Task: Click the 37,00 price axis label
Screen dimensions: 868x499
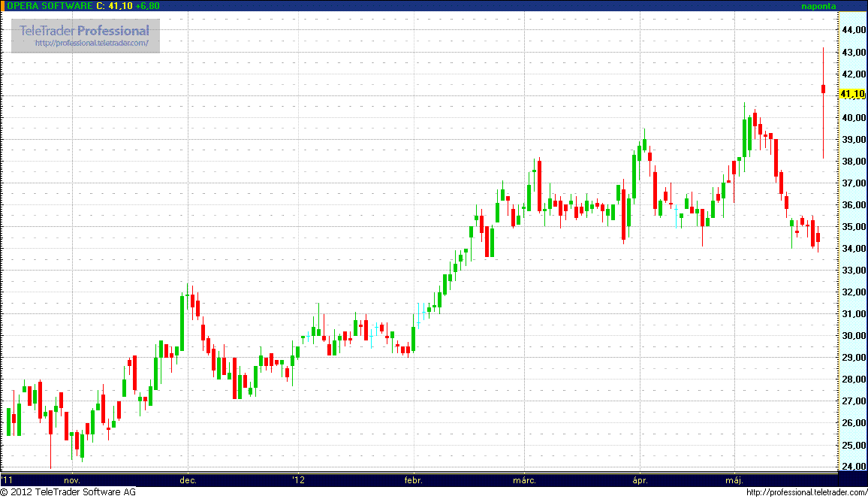Action: [854, 183]
